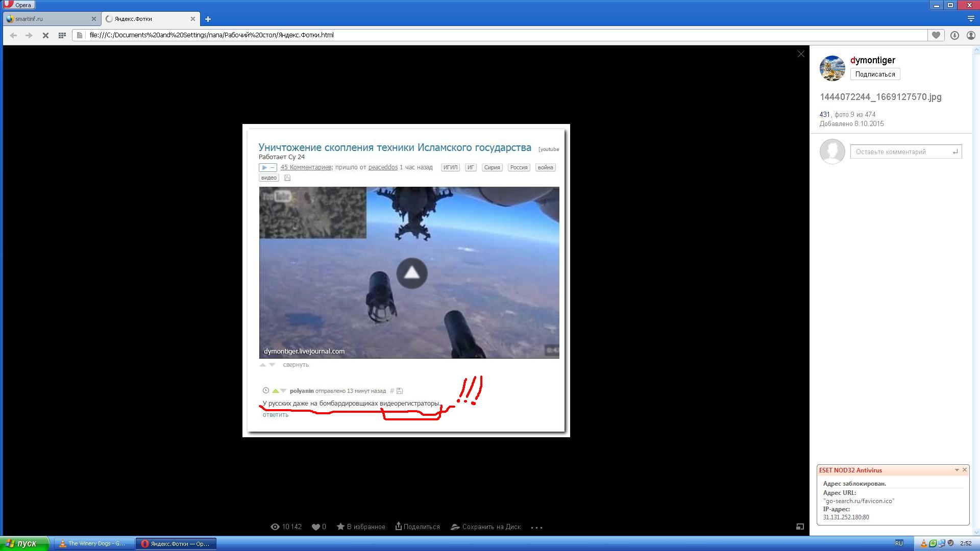Viewport: 980px width, 551px height.
Task: Open more options three dots menu
Action: click(536, 527)
